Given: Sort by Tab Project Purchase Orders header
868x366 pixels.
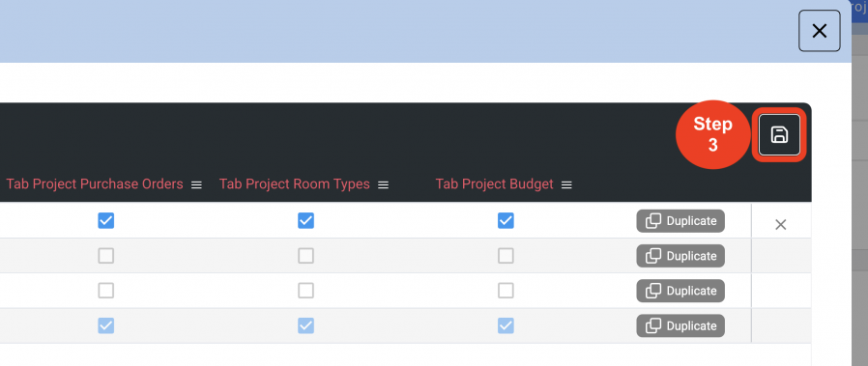Looking at the screenshot, I should point(95,184).
